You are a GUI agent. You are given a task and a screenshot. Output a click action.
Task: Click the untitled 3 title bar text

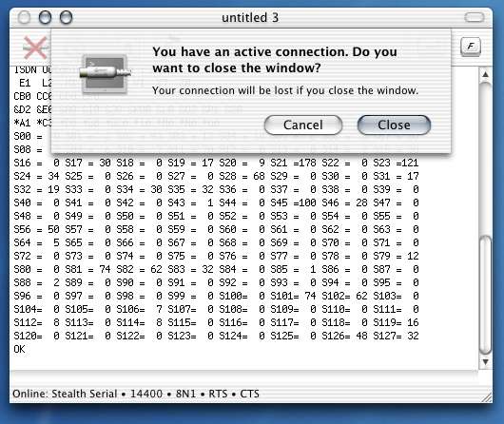pyautogui.click(x=250, y=17)
